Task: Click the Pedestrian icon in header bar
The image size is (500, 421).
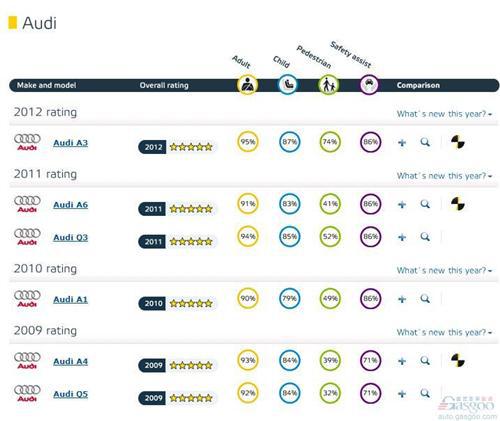Action: click(x=329, y=85)
